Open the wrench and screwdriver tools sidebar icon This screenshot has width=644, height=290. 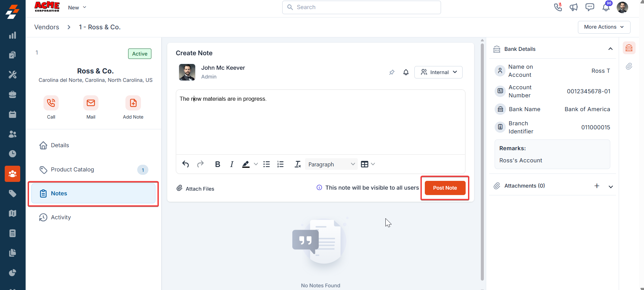pyautogui.click(x=12, y=74)
